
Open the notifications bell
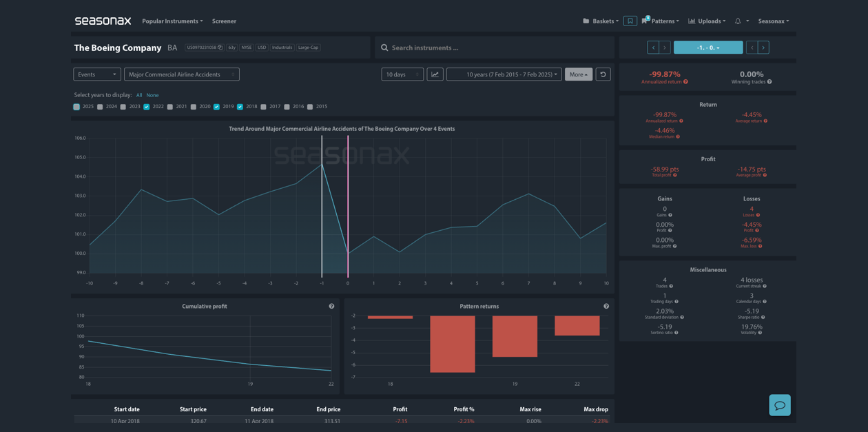pos(738,21)
